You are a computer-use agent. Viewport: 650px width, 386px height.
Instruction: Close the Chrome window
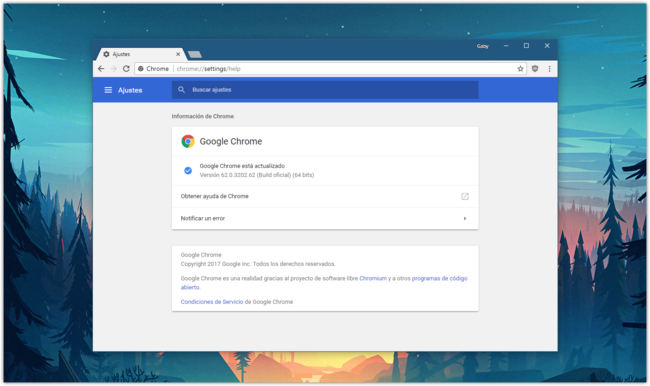(547, 46)
